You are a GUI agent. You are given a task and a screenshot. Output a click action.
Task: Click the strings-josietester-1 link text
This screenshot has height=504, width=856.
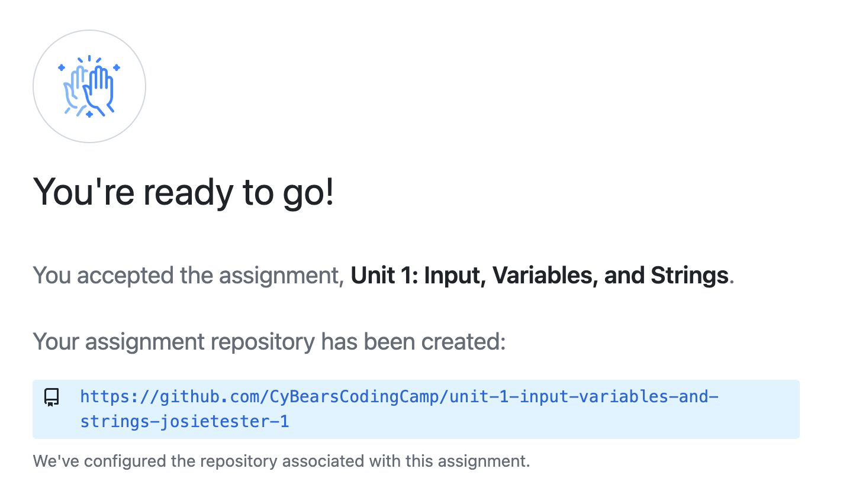(184, 422)
